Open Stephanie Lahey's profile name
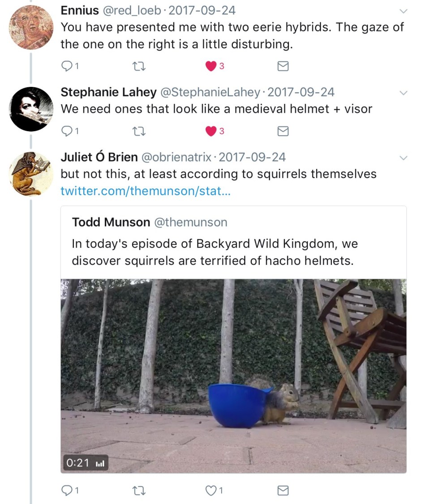The height and width of the screenshot is (504, 421). pyautogui.click(x=108, y=92)
